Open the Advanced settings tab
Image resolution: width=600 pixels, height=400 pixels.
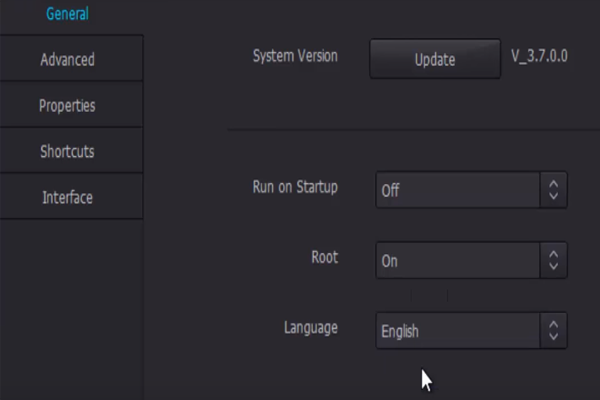coord(68,59)
